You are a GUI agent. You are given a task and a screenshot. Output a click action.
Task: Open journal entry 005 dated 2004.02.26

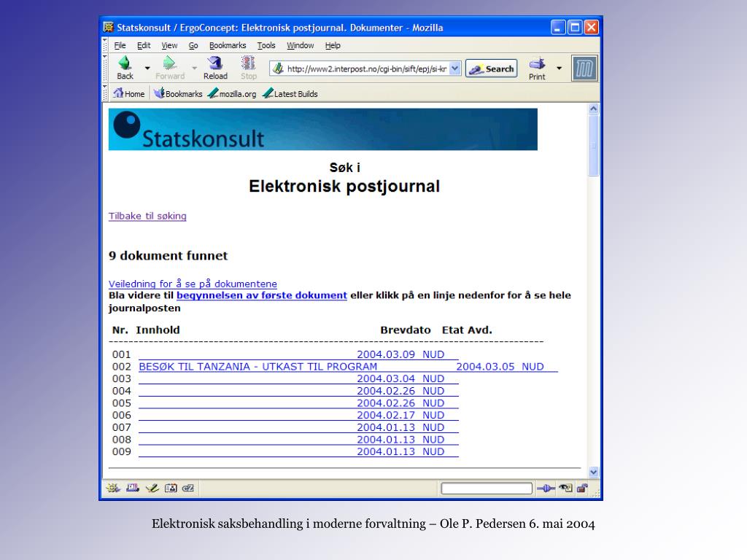(298, 402)
